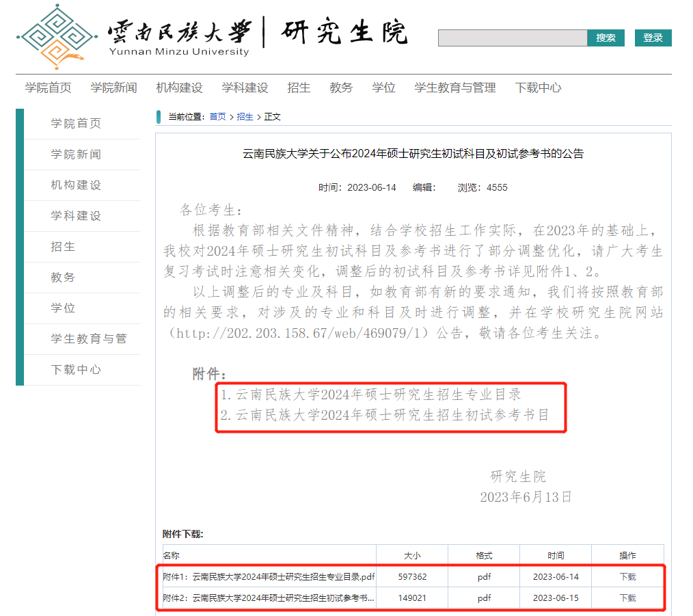This screenshot has width=693, height=616.
Task: Open 学科建设 in the top navigation bar
Action: coord(245,88)
